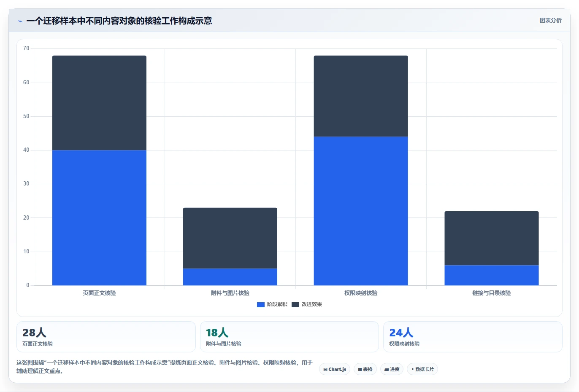Click the dark 改进效果 bar segment for 页面正文核验
The image size is (579, 392).
click(x=99, y=103)
